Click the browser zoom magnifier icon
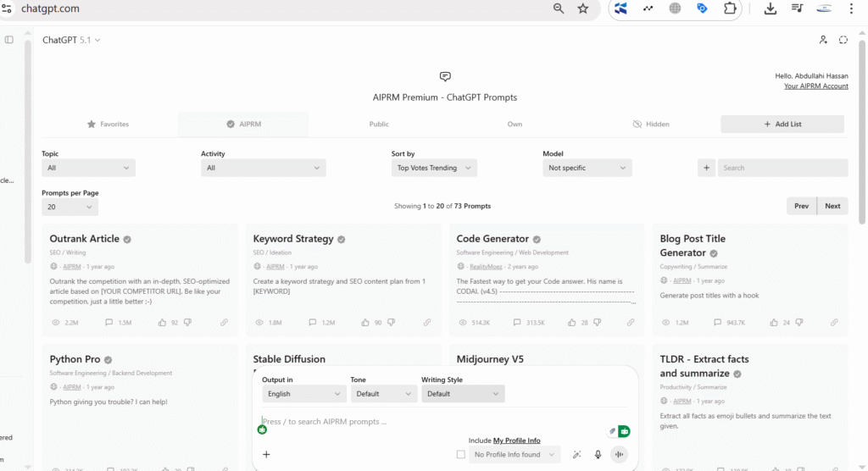 click(x=558, y=8)
